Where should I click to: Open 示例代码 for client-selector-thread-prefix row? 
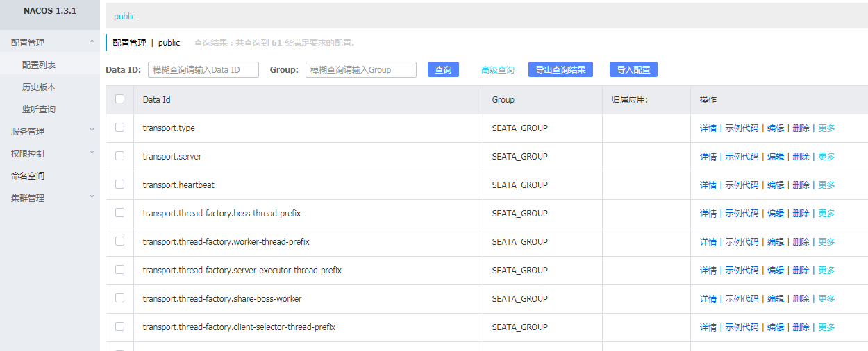point(742,327)
